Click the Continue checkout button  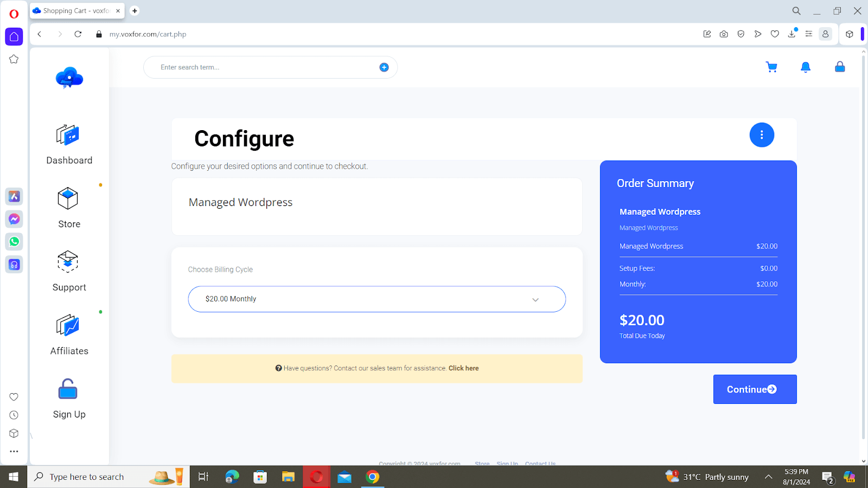tap(754, 389)
